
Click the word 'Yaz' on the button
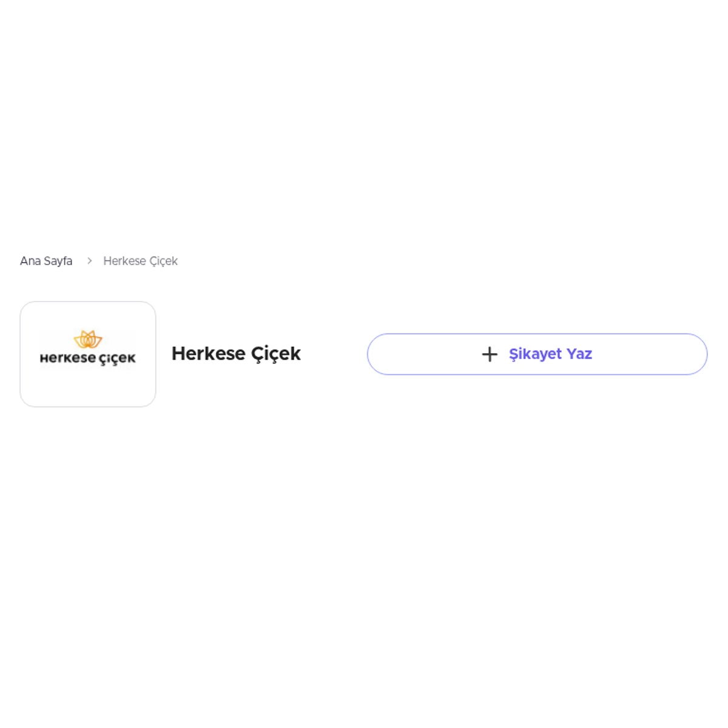pos(579,354)
